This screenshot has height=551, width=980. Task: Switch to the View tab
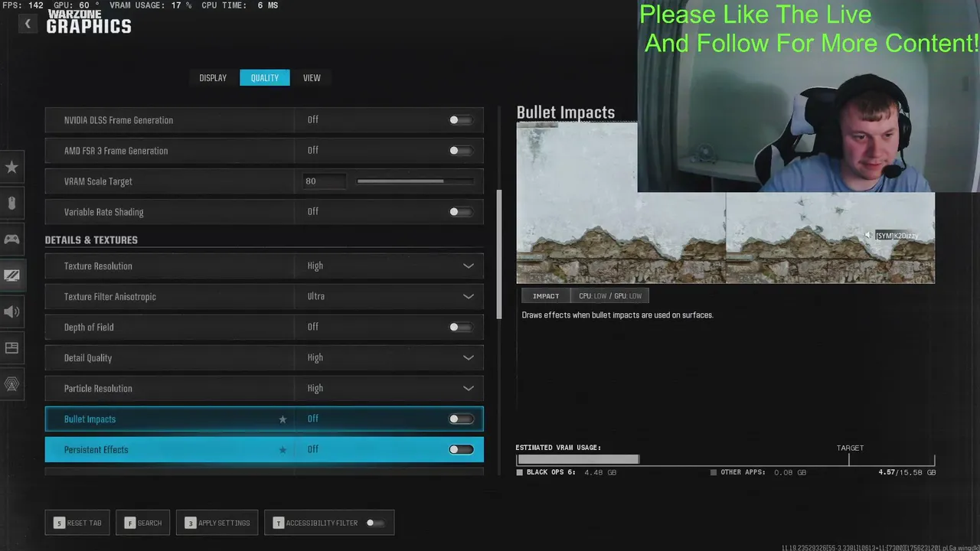coord(312,78)
